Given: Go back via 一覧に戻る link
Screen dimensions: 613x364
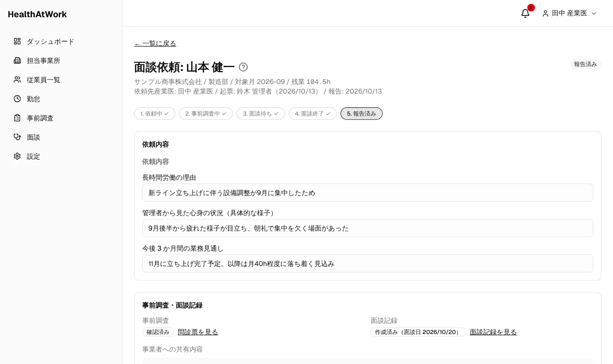Looking at the screenshot, I should tap(155, 43).
